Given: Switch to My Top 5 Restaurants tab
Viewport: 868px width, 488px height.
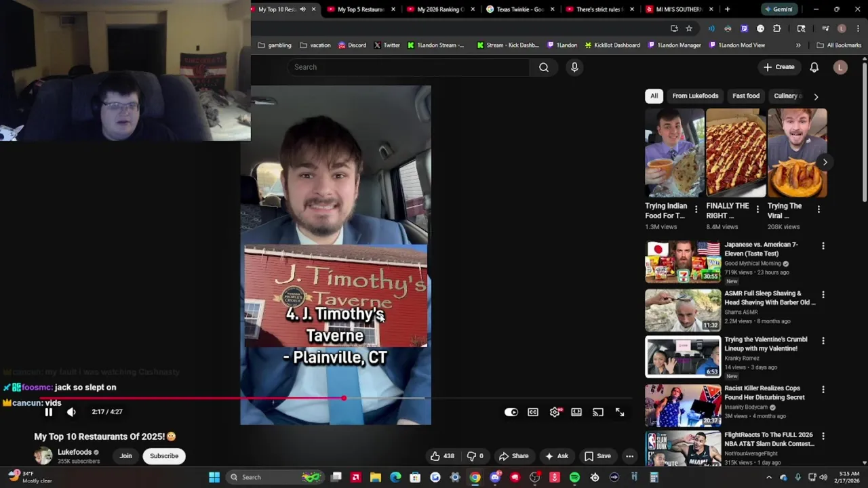Looking at the screenshot, I should 359,9.
